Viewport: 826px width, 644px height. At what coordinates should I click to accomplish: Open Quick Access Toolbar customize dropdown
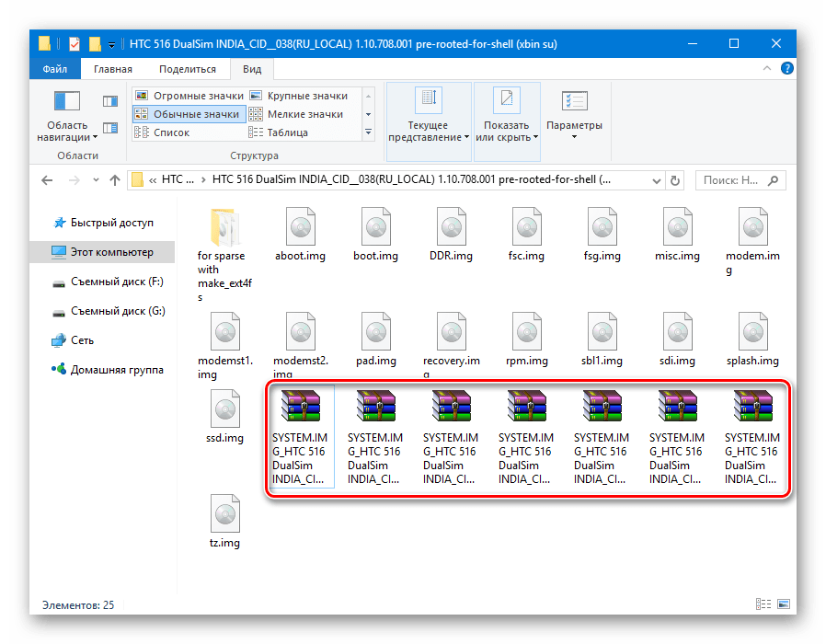(111, 45)
